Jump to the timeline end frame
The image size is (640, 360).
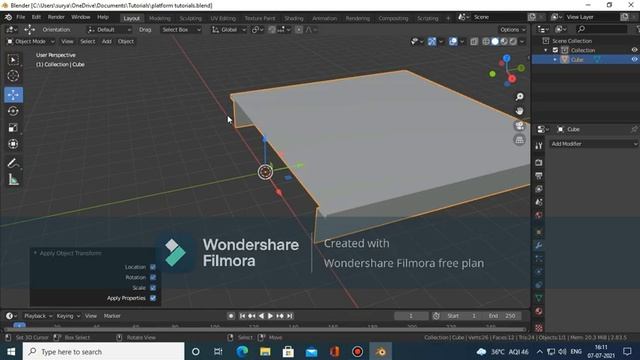(x=289, y=316)
